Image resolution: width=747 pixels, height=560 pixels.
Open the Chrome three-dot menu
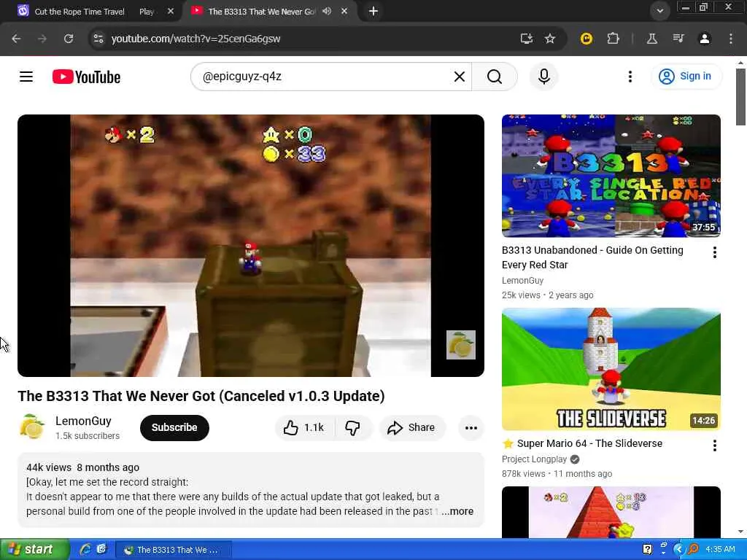tap(731, 39)
